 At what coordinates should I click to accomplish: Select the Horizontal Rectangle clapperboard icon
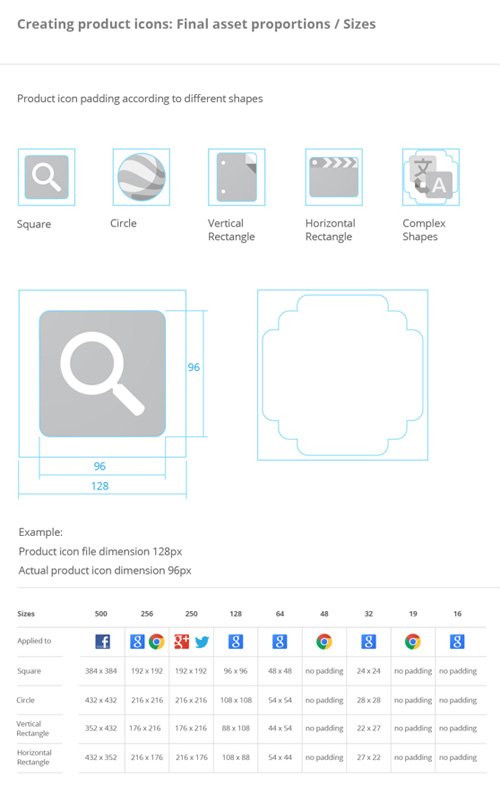coord(334,177)
